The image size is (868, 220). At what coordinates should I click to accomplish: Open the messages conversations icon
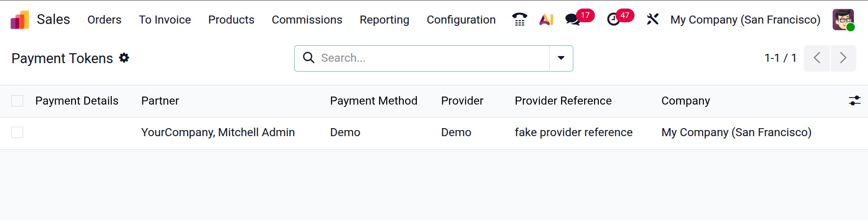coord(572,20)
